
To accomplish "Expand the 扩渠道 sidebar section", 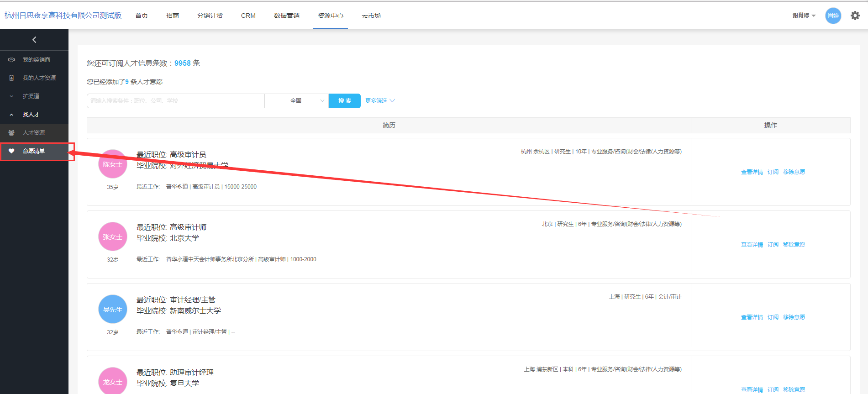I will click(x=31, y=96).
